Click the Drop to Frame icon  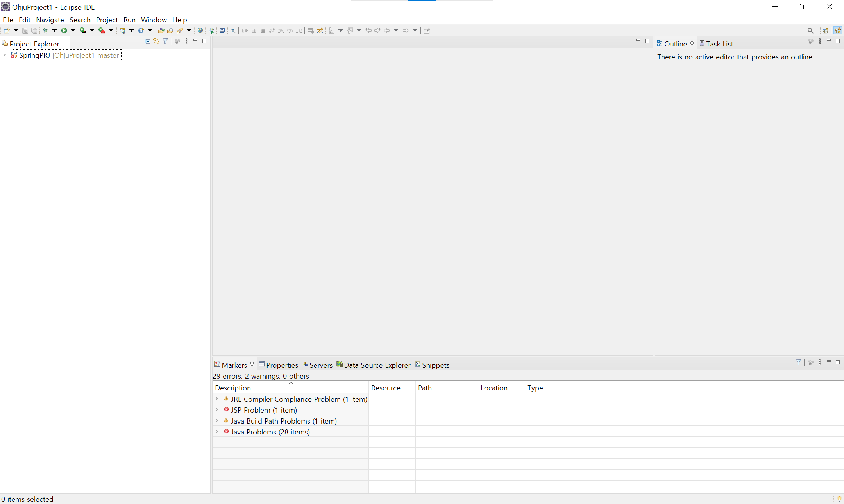(311, 30)
